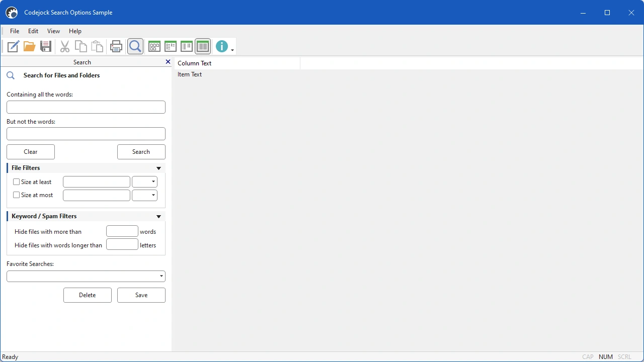Close the Search pane

(x=168, y=62)
